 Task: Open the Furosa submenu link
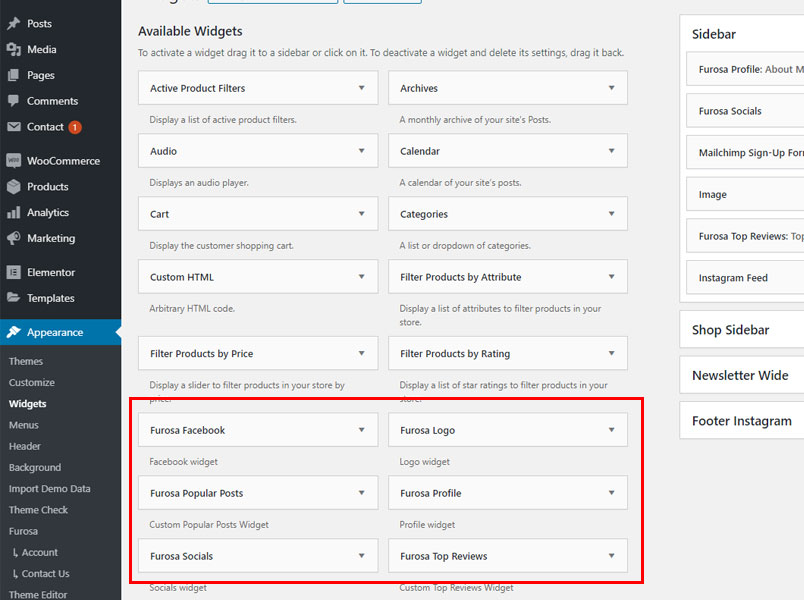(x=23, y=531)
